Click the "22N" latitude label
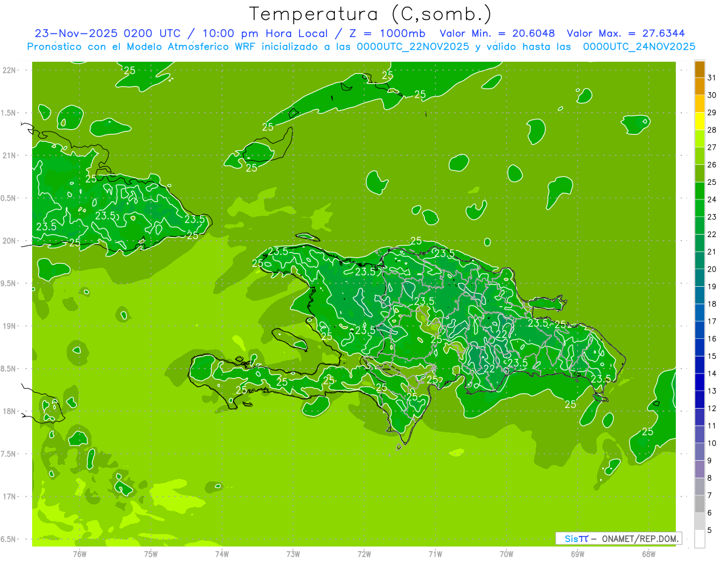This screenshot has height=562, width=728. (x=10, y=70)
